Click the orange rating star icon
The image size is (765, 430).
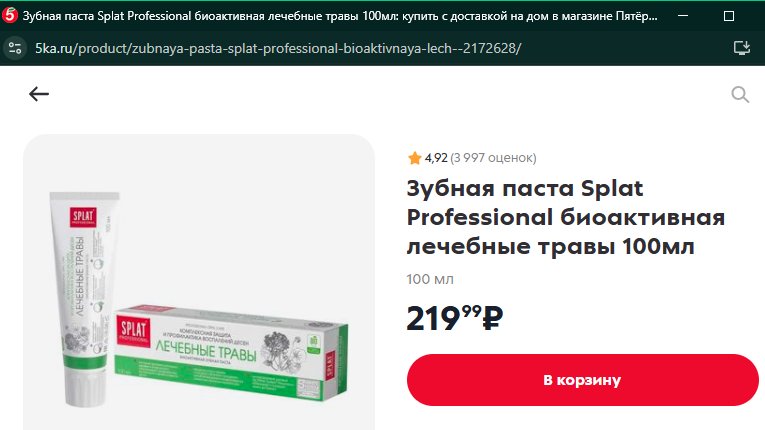414,158
